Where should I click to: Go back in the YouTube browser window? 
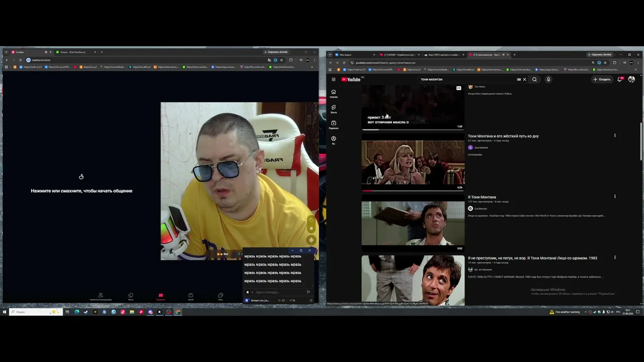click(330, 63)
